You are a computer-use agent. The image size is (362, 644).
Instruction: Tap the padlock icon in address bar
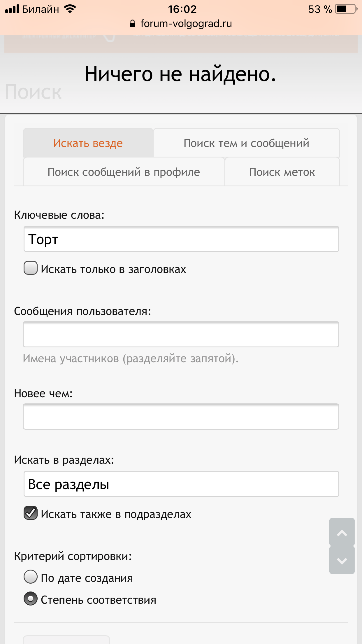pyautogui.click(x=133, y=24)
